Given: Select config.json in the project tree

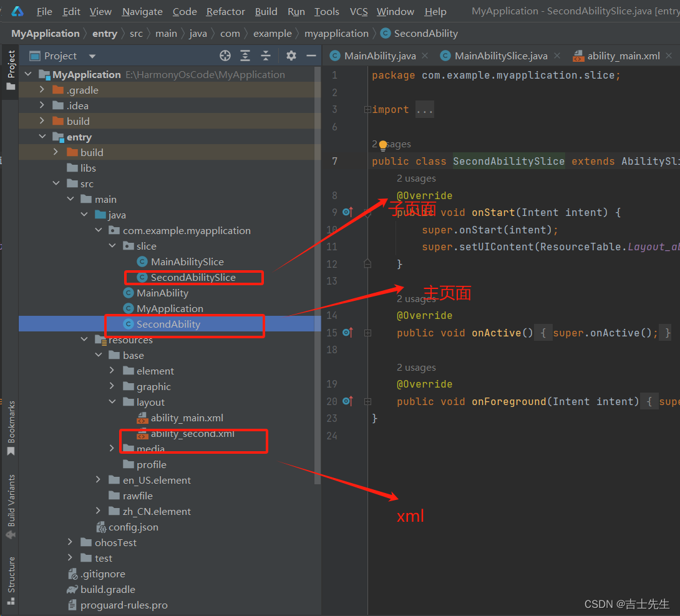Looking at the screenshot, I should tap(133, 527).
